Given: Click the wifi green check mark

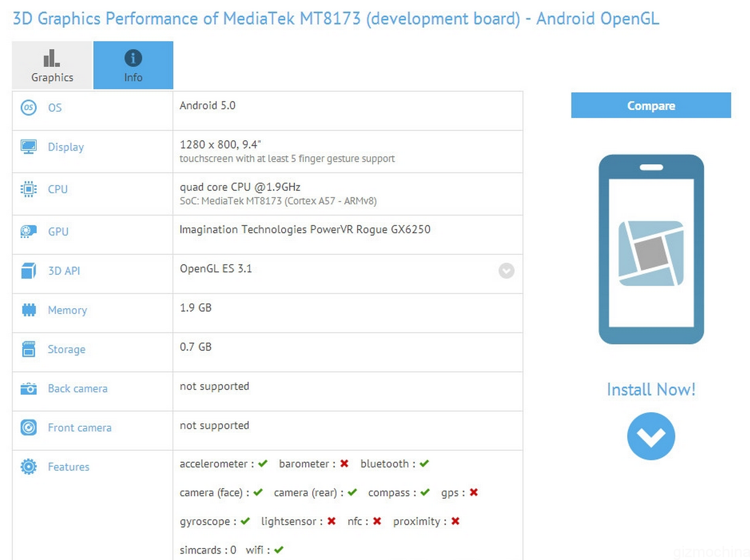Looking at the screenshot, I should coord(279,550).
